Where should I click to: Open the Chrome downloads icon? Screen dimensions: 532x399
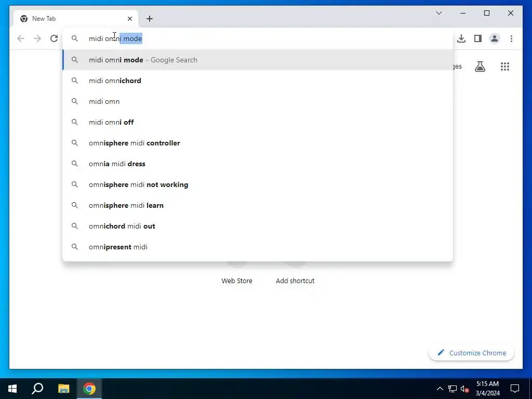point(461,38)
